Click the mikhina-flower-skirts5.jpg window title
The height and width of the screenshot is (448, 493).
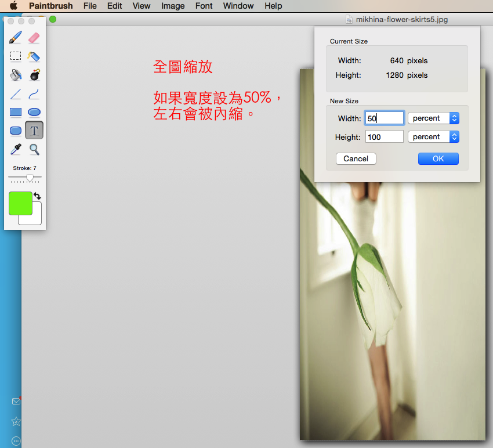point(402,20)
